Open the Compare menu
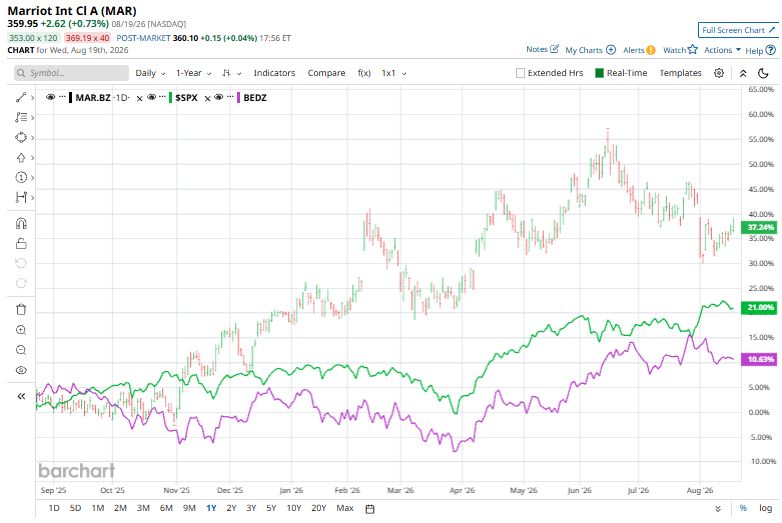 point(326,73)
